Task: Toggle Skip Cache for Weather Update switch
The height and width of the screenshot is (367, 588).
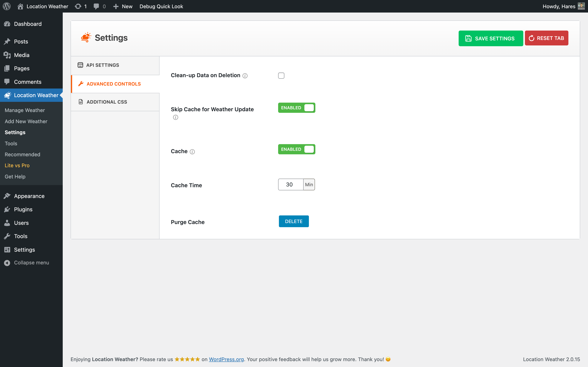Action: (297, 108)
